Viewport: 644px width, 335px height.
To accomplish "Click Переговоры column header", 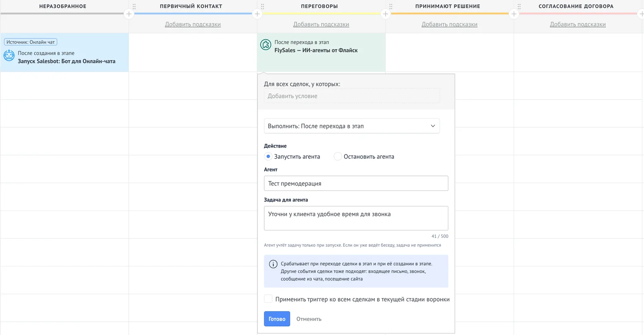I will click(x=320, y=6).
